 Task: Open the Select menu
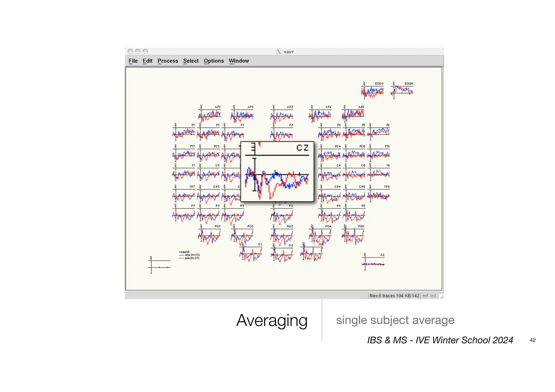[x=191, y=61]
